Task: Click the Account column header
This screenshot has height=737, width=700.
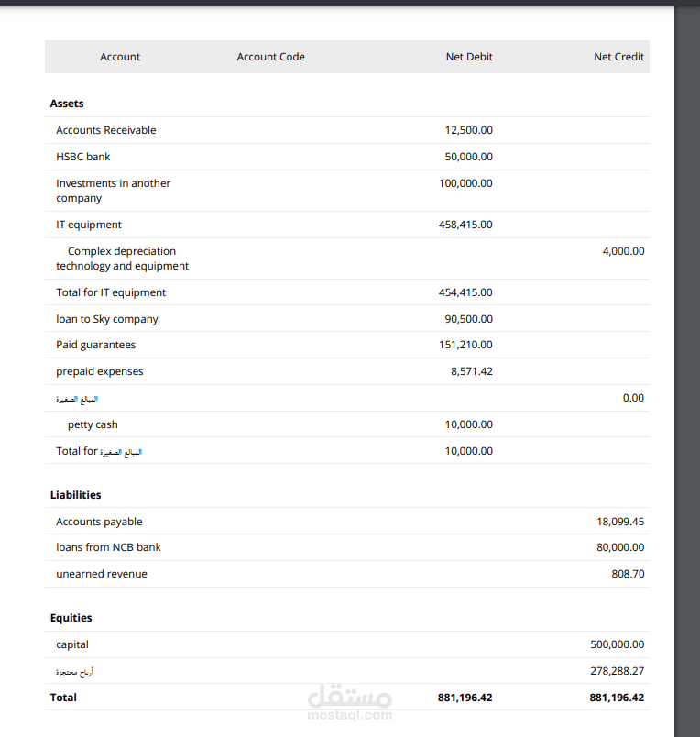Action: pyautogui.click(x=120, y=57)
